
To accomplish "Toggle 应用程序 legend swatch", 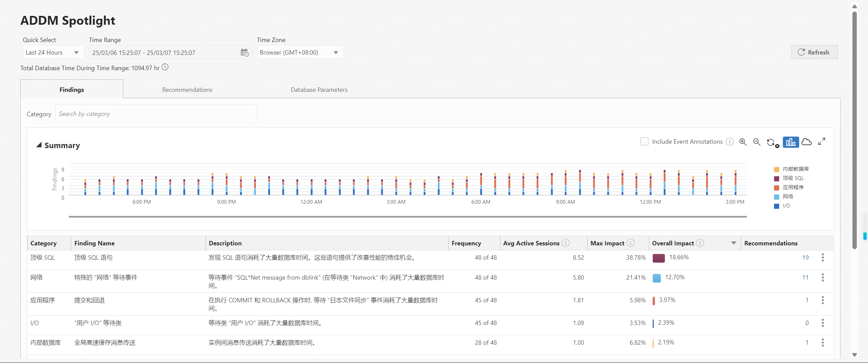I will [776, 188].
